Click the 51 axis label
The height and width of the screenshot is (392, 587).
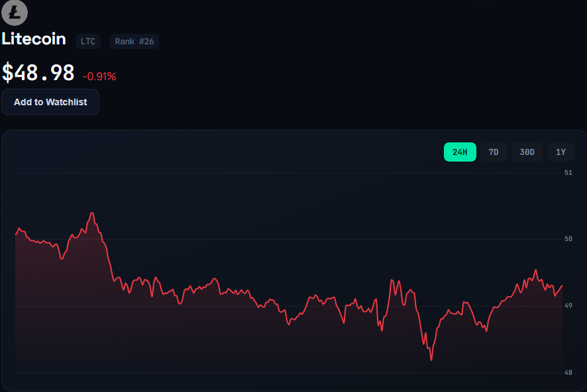(568, 172)
